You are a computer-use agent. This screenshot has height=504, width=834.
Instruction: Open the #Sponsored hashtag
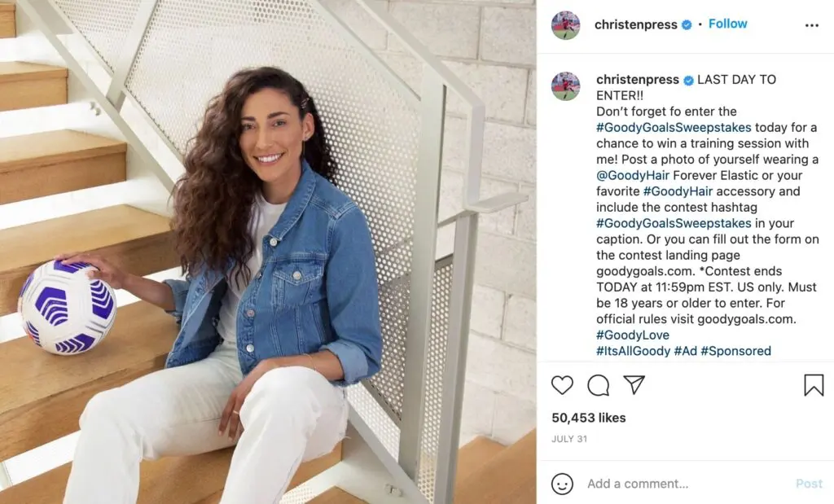click(x=735, y=351)
